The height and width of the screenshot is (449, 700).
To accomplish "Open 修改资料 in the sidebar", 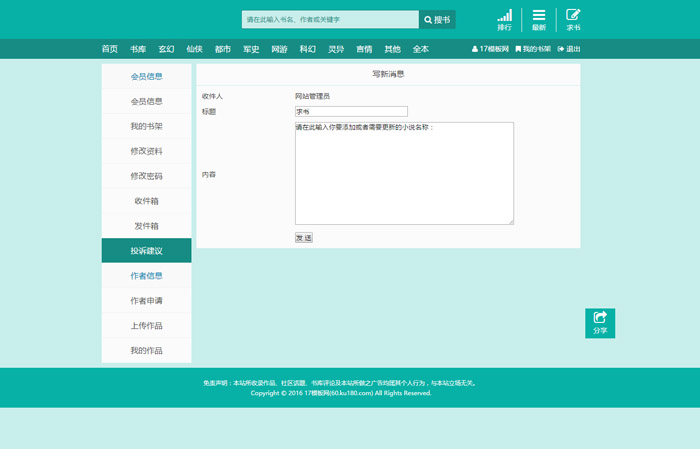I will pyautogui.click(x=146, y=151).
